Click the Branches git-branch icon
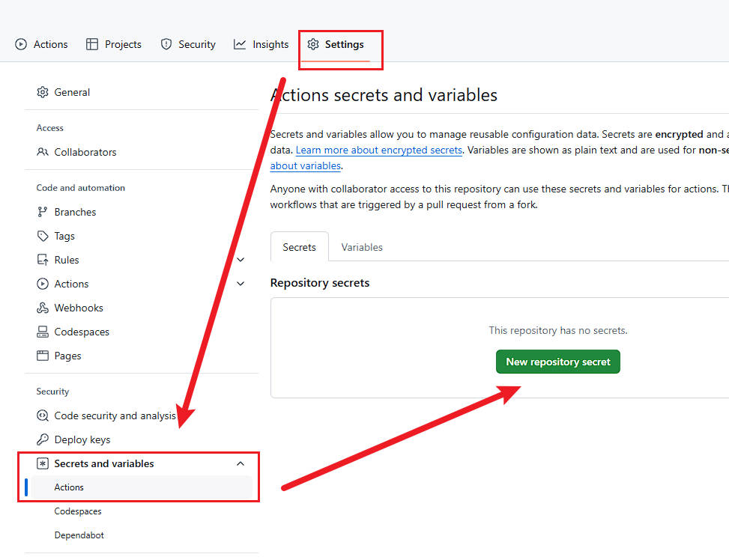This screenshot has width=729, height=560. click(43, 212)
